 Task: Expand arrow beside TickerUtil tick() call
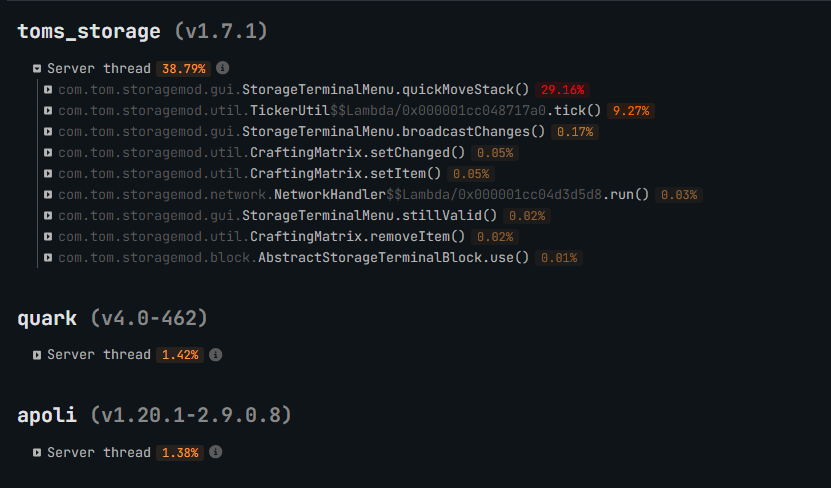pyautogui.click(x=48, y=111)
